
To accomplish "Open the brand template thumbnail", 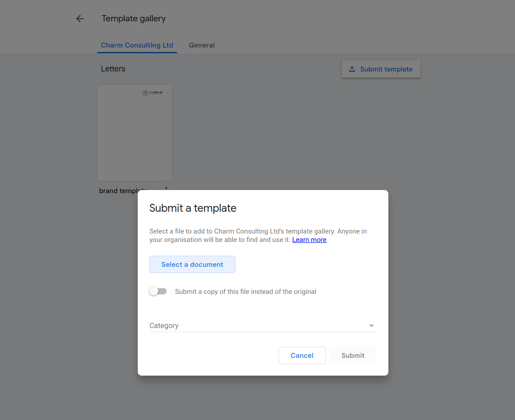I will coord(135,133).
